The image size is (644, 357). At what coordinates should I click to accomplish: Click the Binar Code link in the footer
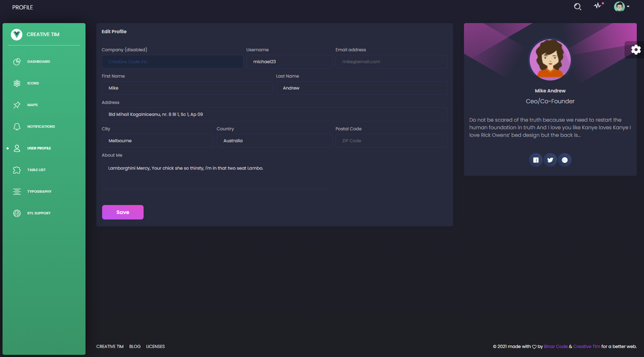556,346
